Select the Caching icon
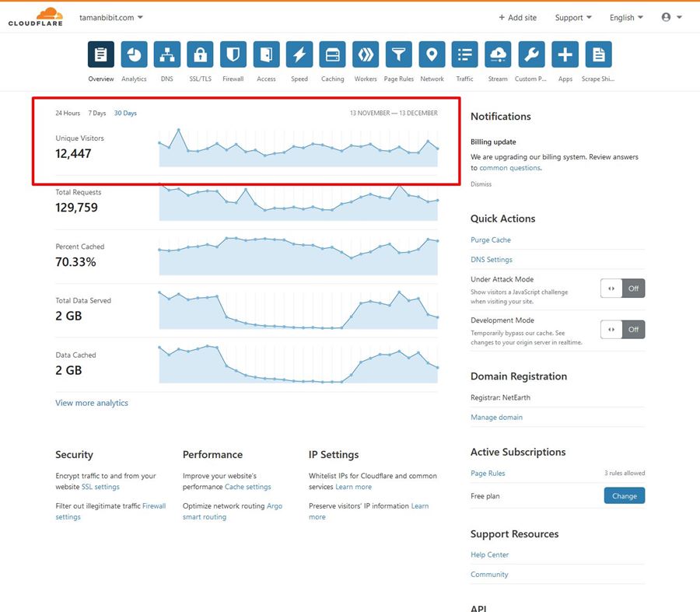Screen dimensions: 700x612 click(332, 54)
